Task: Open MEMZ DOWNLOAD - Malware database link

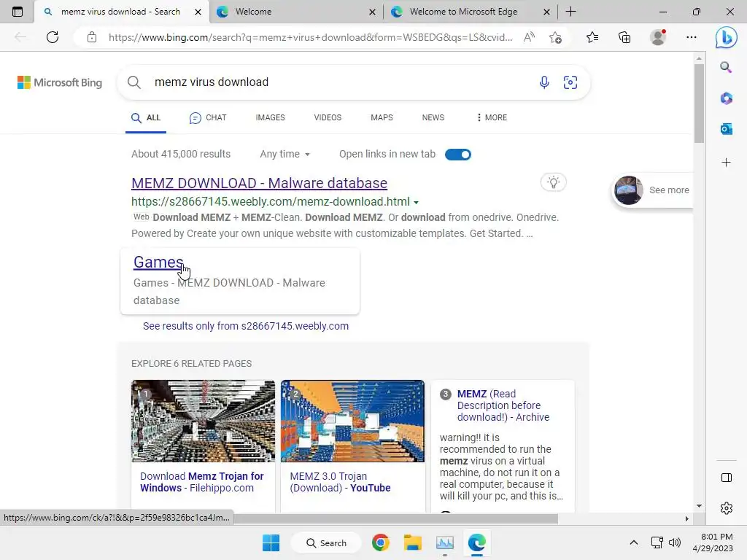Action: coord(259,183)
